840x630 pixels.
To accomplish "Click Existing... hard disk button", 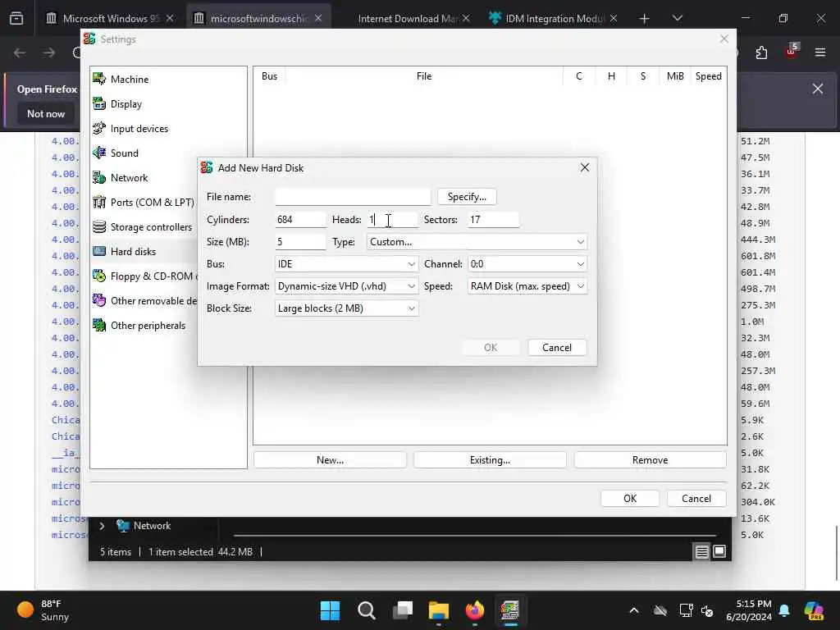I will [490, 460].
